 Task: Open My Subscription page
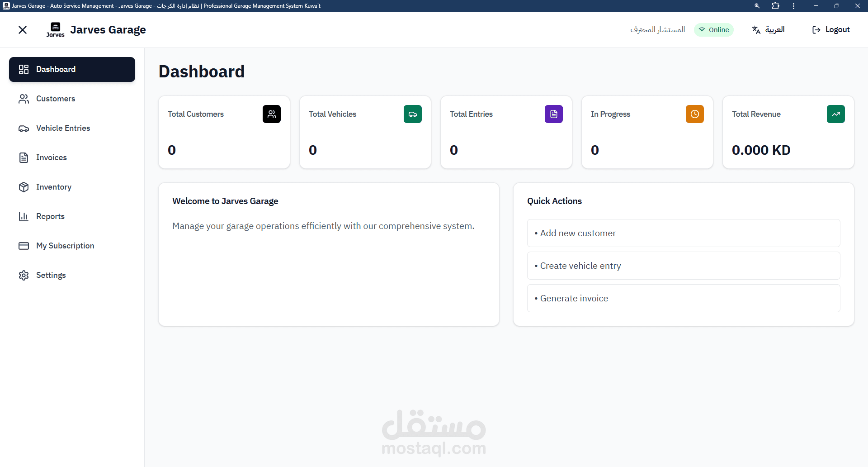pyautogui.click(x=72, y=246)
